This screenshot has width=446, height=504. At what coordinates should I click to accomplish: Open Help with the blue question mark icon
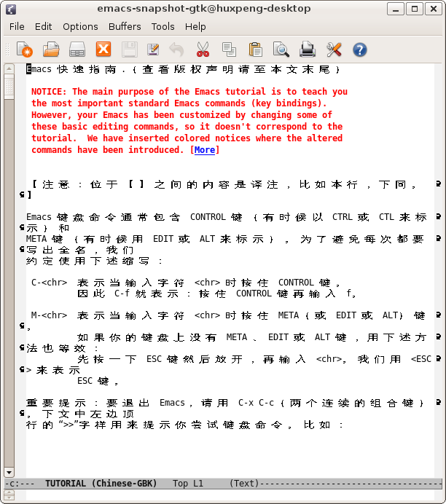pyautogui.click(x=360, y=50)
